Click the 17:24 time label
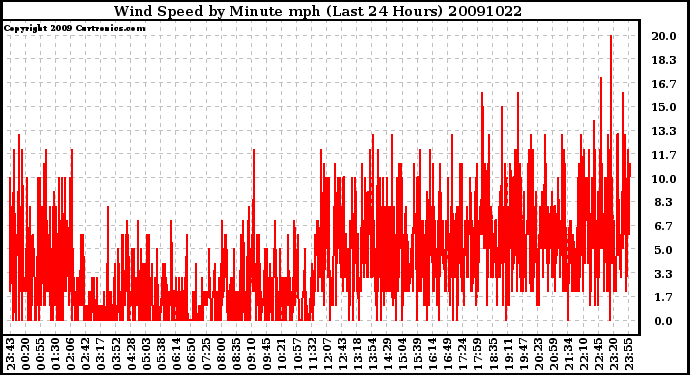The image size is (690, 375). [462, 354]
